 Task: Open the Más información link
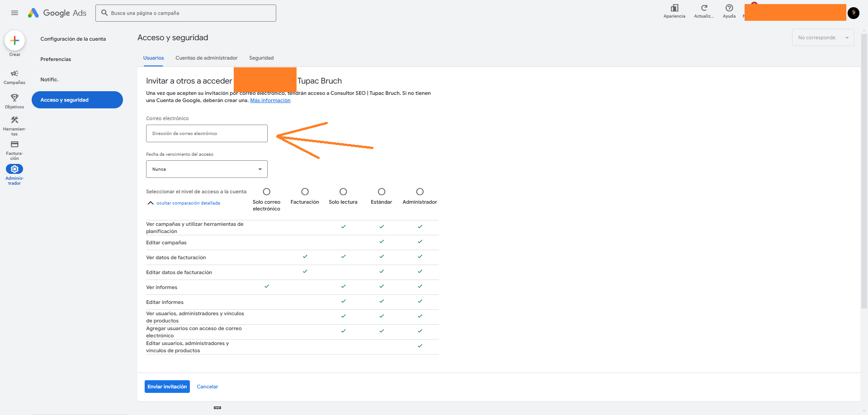pos(270,100)
